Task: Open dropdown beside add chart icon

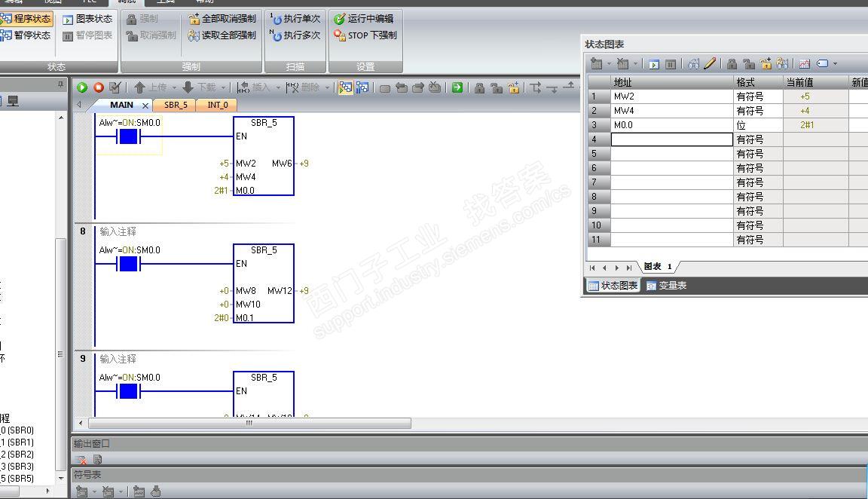Action: point(609,63)
